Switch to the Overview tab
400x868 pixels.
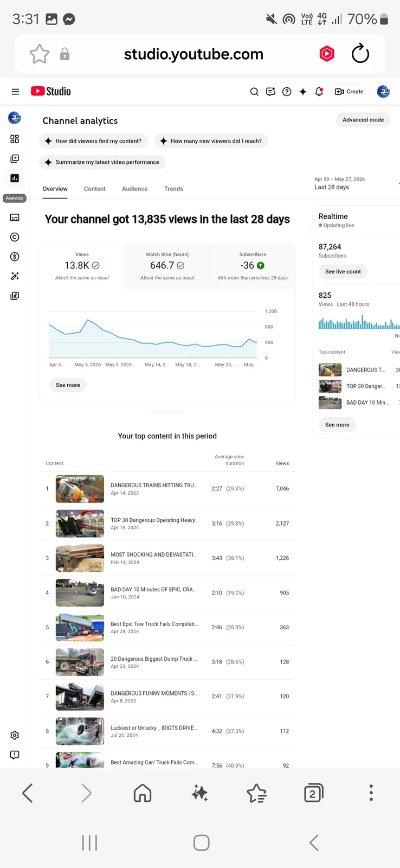click(55, 189)
